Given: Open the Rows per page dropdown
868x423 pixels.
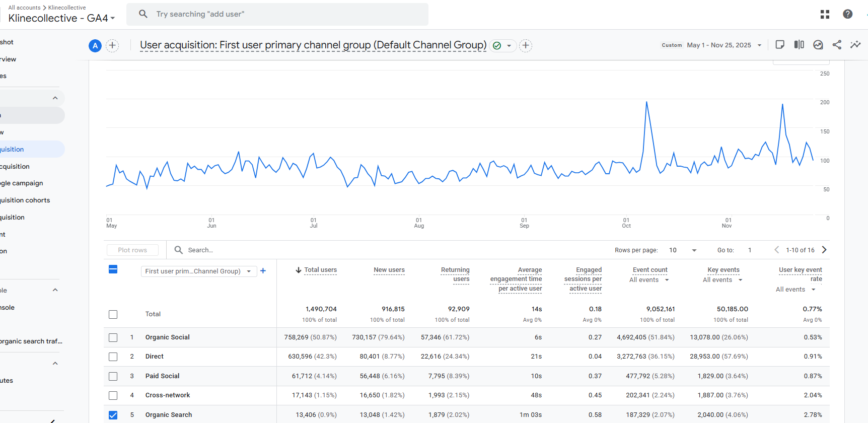Looking at the screenshot, I should pos(683,250).
